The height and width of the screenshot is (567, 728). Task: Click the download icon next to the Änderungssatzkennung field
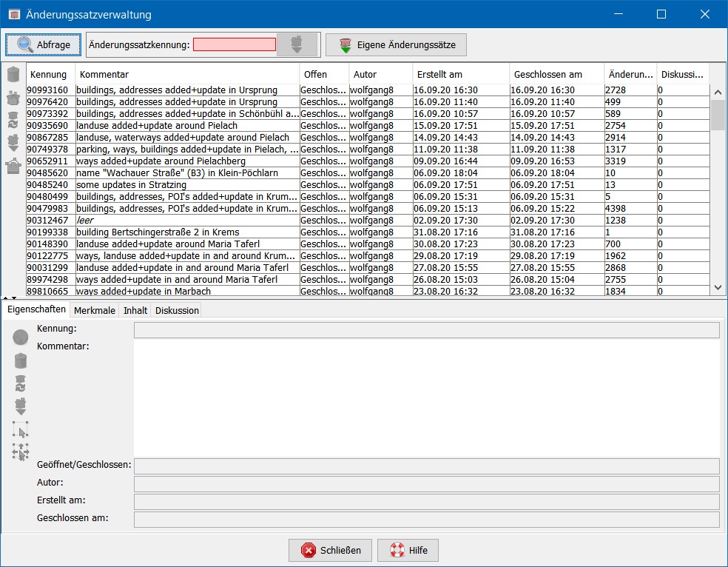[x=297, y=44]
